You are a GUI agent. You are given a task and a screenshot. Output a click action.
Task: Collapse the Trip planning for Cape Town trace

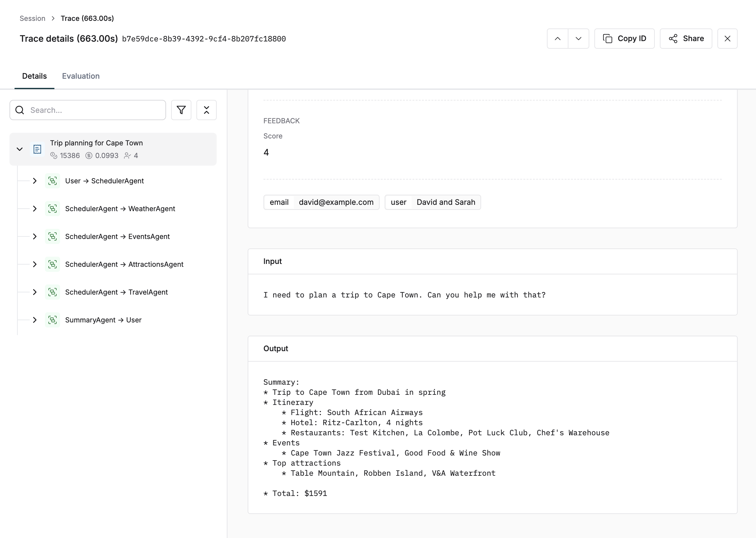pos(20,149)
